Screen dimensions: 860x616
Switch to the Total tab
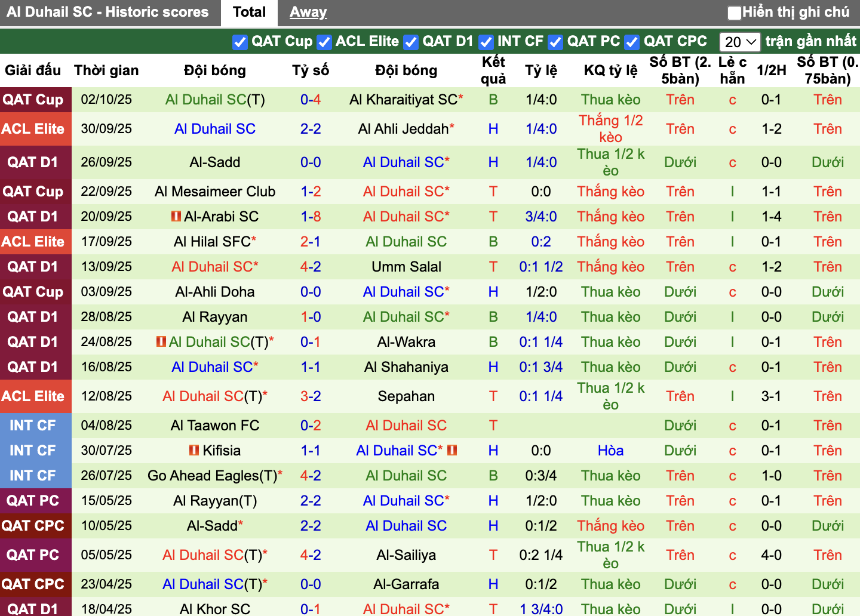click(x=249, y=13)
